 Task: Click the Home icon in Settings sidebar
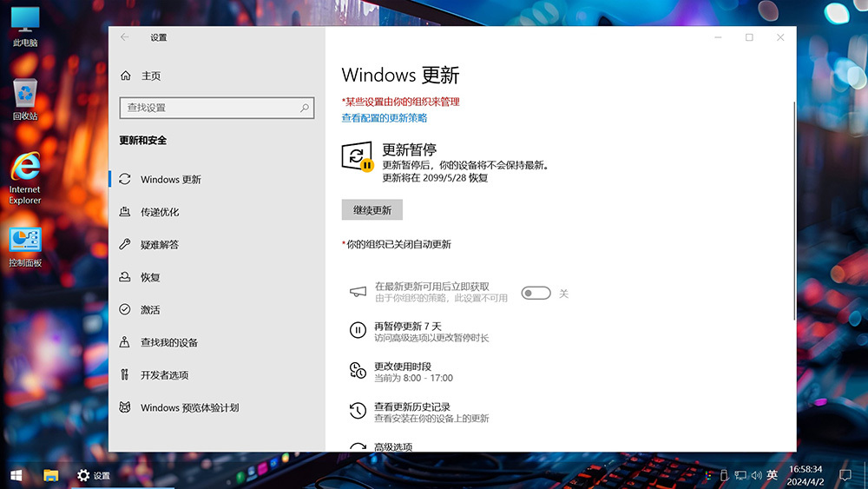point(126,76)
